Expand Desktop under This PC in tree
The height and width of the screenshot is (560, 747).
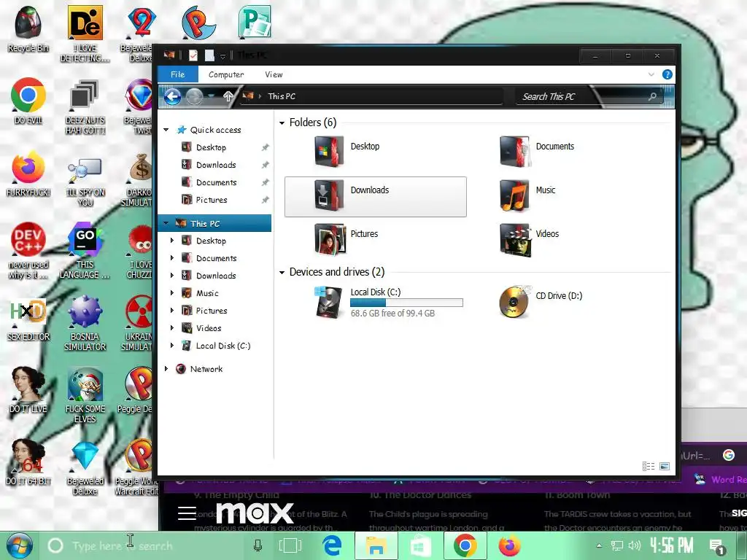tap(172, 241)
